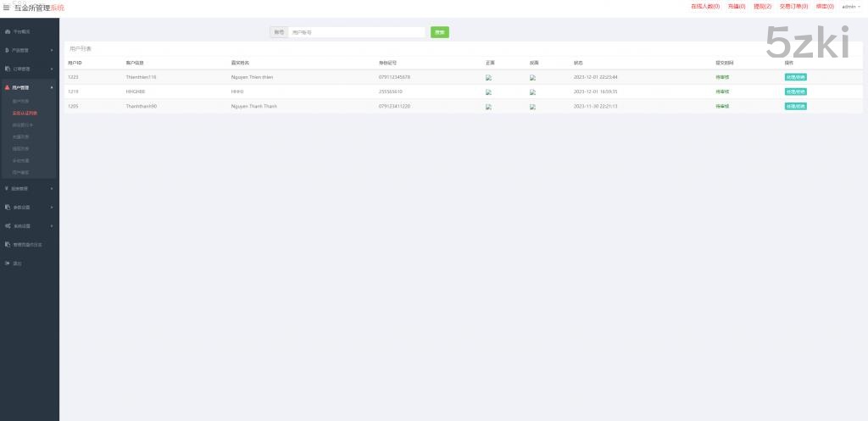This screenshot has width=868, height=421.
Task: Click process/reject button for user 1205
Action: [x=795, y=107]
